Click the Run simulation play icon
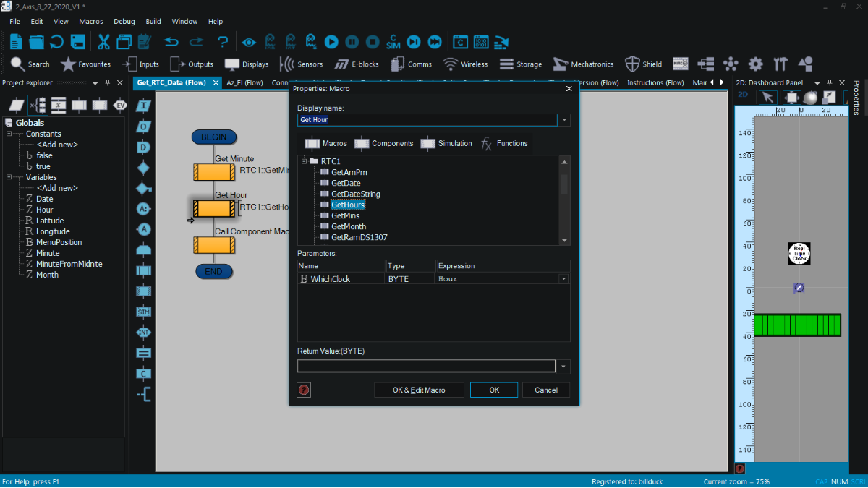This screenshot has height=488, width=868. [x=331, y=42]
